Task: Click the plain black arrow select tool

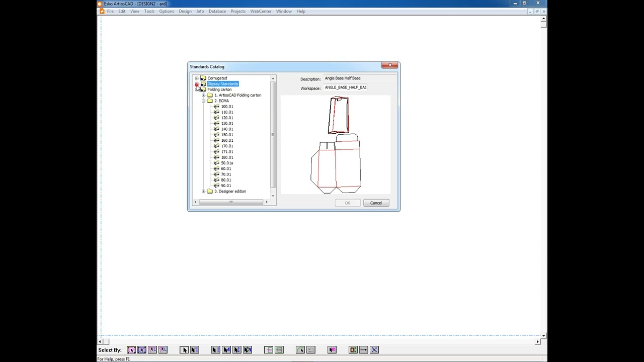Action: click(184, 349)
